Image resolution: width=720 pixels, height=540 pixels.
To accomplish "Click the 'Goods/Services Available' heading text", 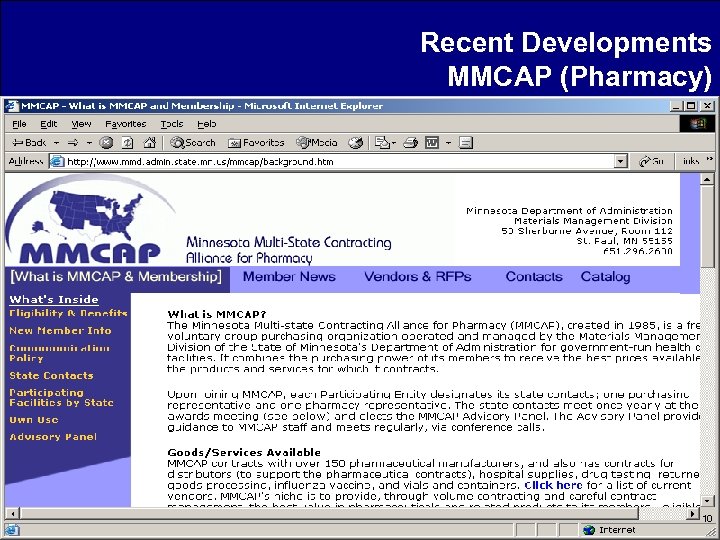I will point(244,452).
